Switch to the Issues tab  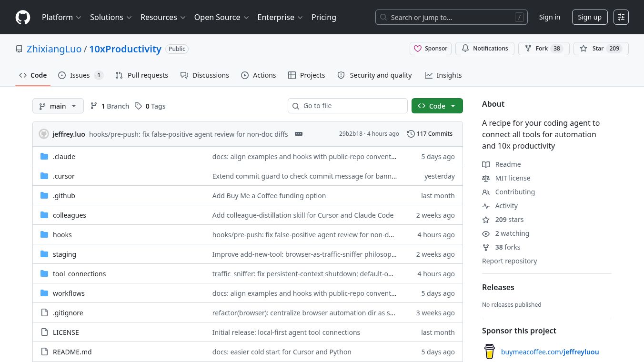80,75
